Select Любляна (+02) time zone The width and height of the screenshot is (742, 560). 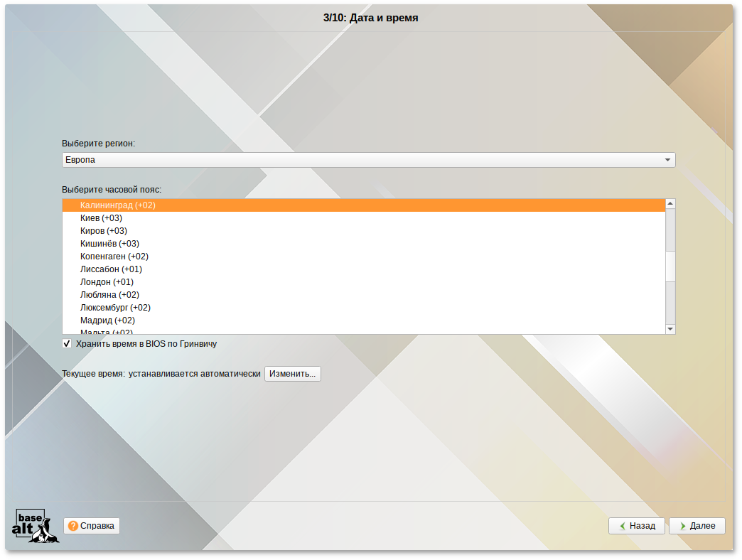pyautogui.click(x=109, y=295)
